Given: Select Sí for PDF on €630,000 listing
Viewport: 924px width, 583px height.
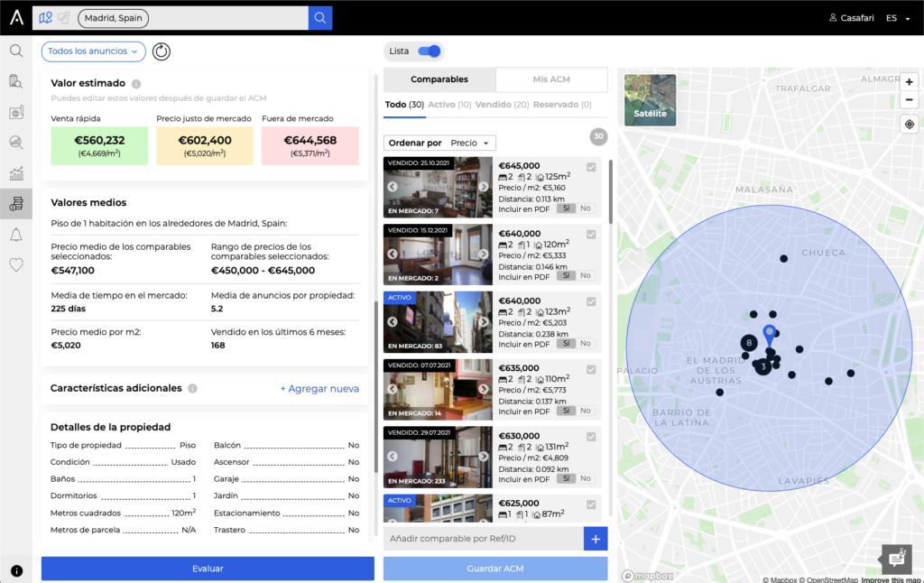Looking at the screenshot, I should coord(566,478).
